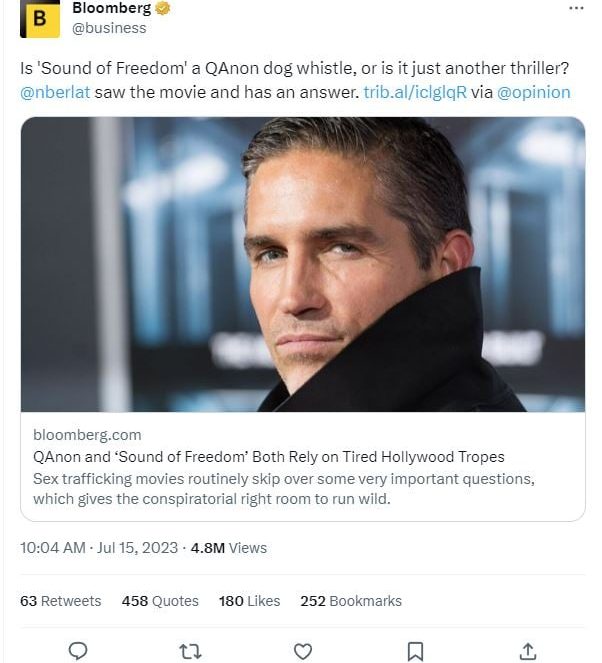
Task: Like the tweet with heart icon
Action: click(303, 651)
